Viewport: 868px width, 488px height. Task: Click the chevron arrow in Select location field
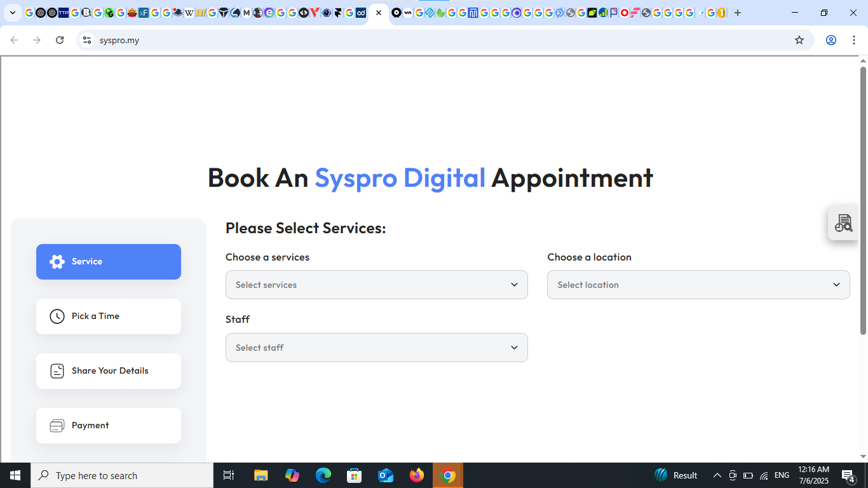click(x=836, y=285)
